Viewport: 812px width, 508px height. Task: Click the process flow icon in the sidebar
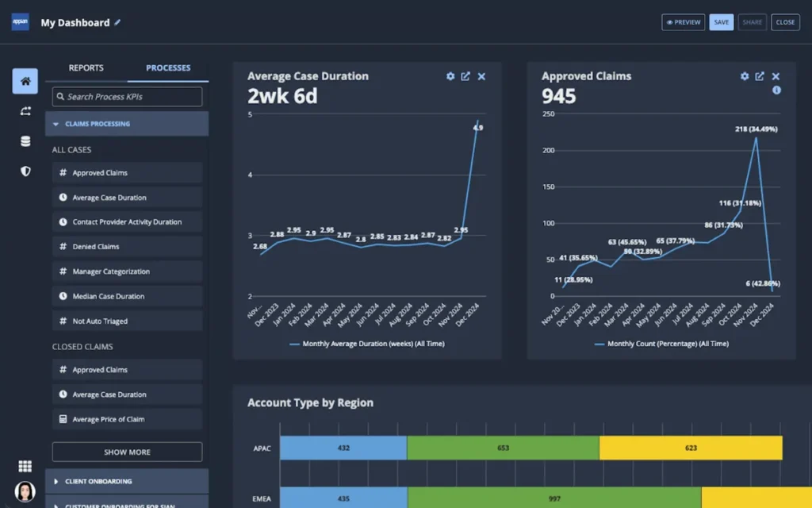click(x=25, y=111)
